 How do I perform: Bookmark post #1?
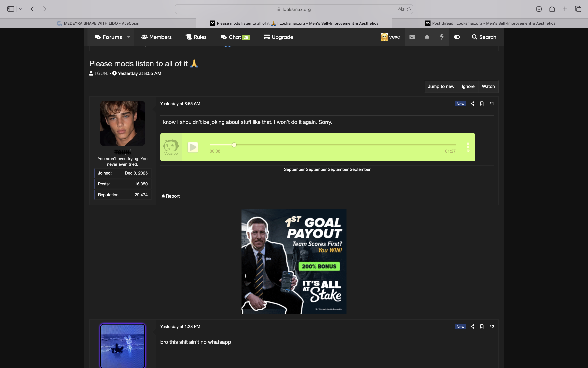pyautogui.click(x=482, y=103)
